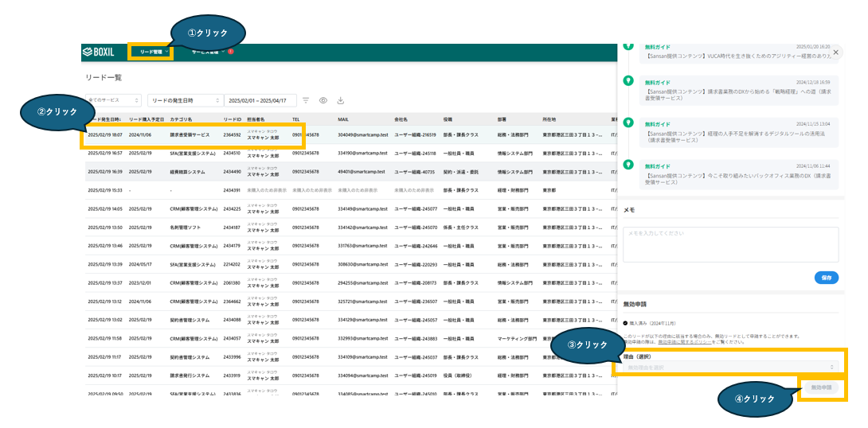Open the filter options icon

306,100
